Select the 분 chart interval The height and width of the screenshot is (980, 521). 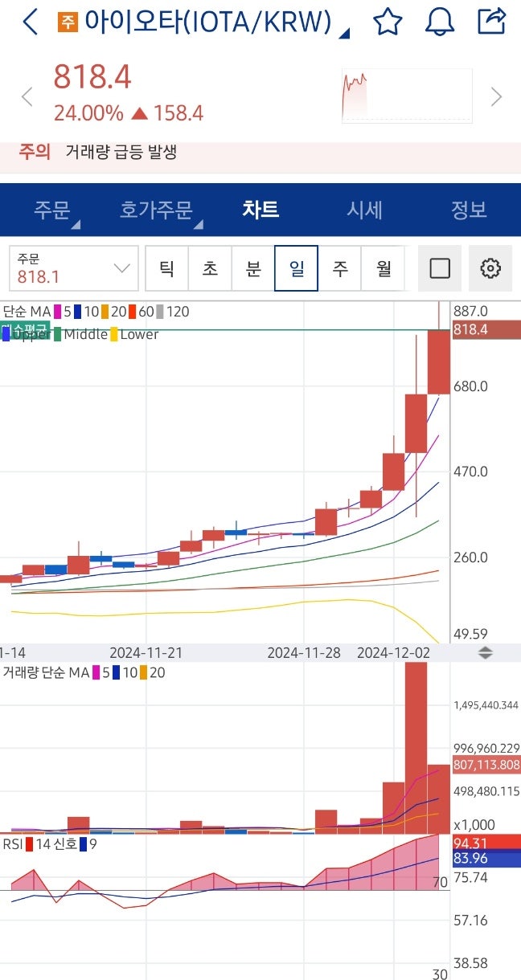(253, 268)
